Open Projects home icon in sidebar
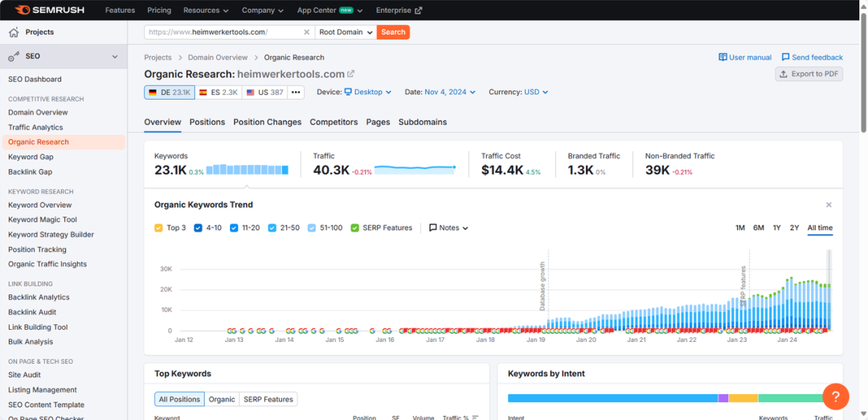868x420 pixels. 14,32
